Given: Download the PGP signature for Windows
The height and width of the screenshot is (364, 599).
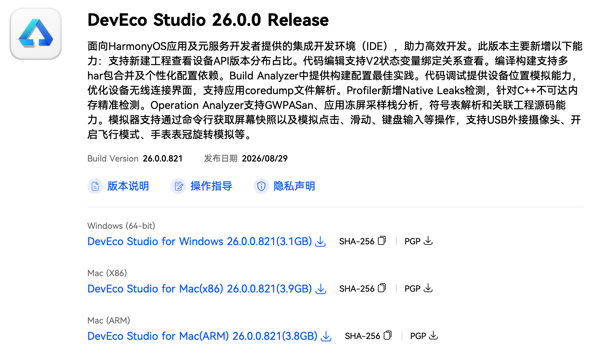Looking at the screenshot, I should point(428,241).
